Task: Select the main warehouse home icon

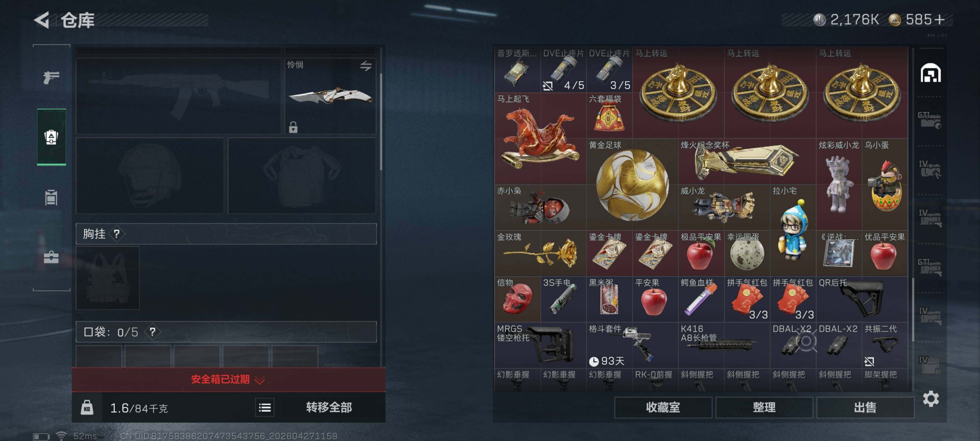Action: [931, 73]
